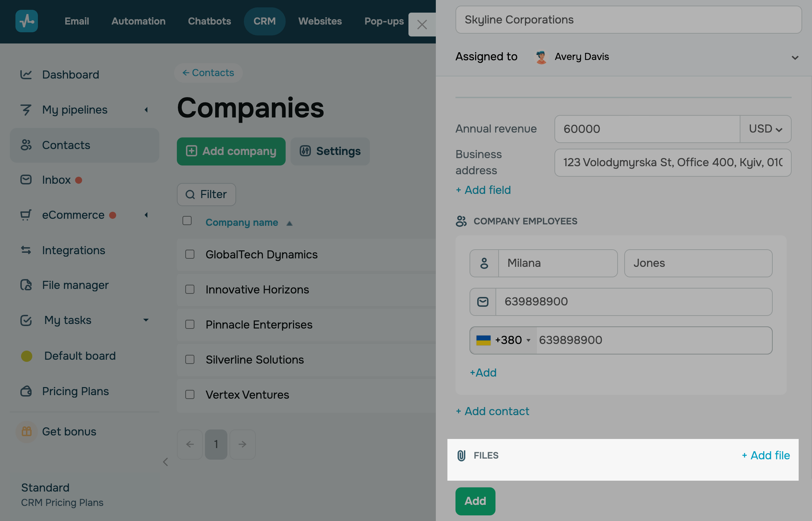
Task: Check the GlobalTech Dynamics checkbox
Action: (190, 254)
